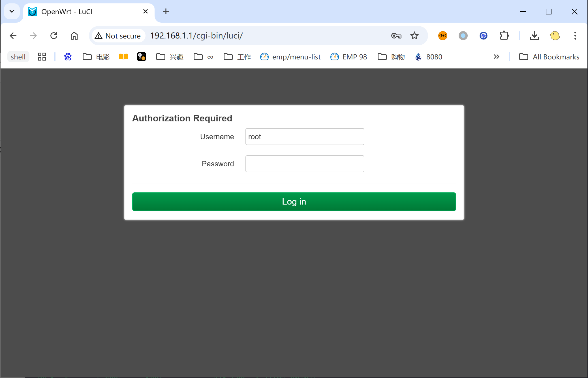
Task: Open a new tab with plus button
Action: 166,11
